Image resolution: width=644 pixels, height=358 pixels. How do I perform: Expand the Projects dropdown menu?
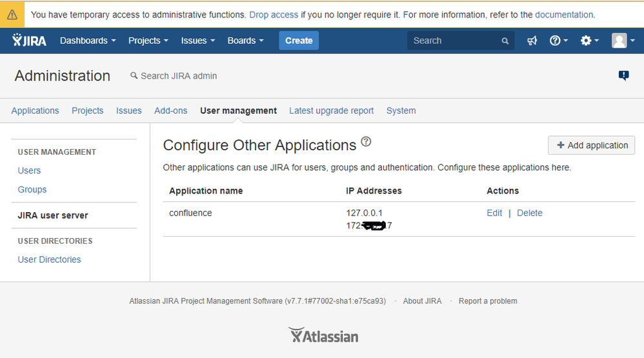148,41
